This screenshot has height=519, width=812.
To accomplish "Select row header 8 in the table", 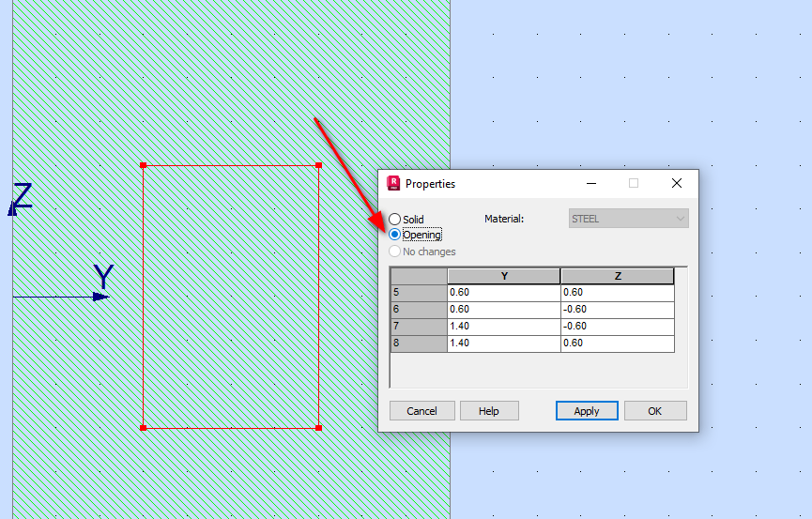I will pyautogui.click(x=419, y=343).
